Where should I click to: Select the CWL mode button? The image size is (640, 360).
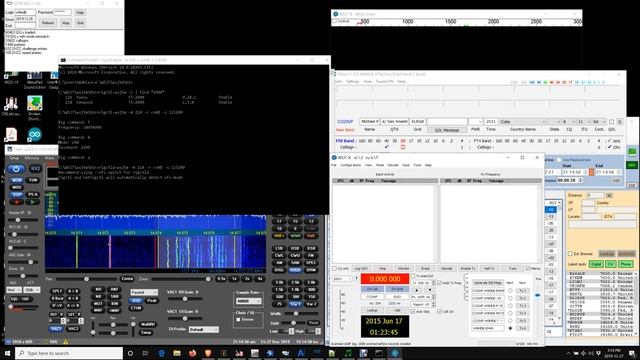[x=279, y=256]
